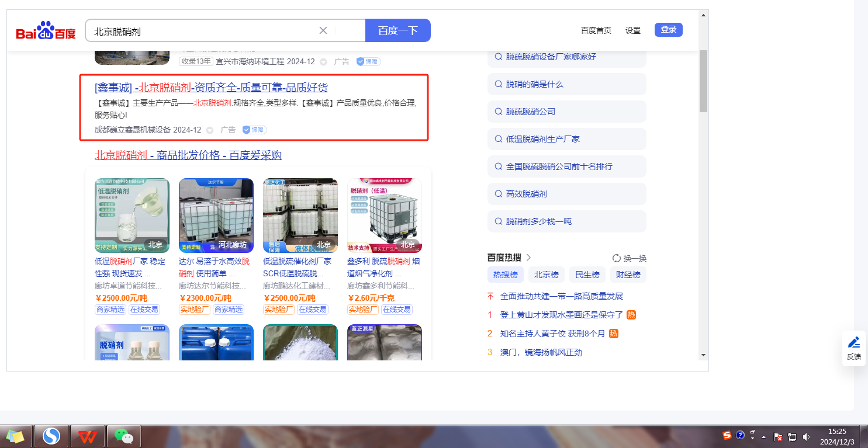Open hot topic 登上黄山才发现水墨画还是保守了
This screenshot has width=868, height=448.
click(562, 315)
